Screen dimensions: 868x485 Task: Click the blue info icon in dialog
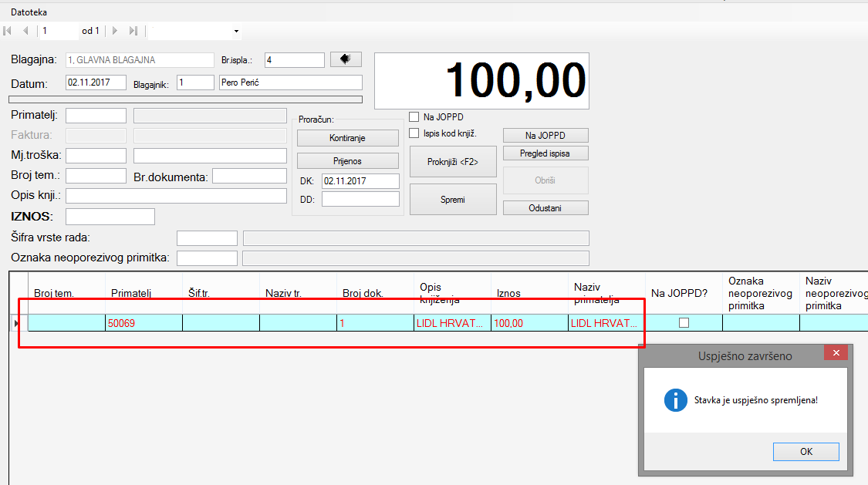click(x=675, y=400)
